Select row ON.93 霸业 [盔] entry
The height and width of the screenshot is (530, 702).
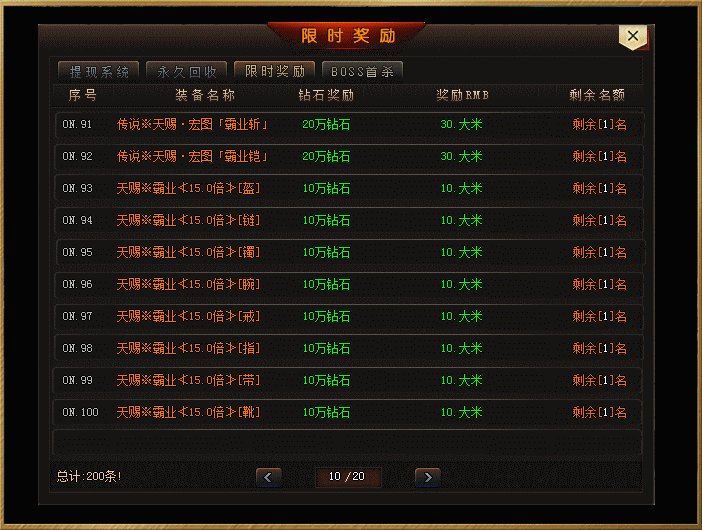(349, 188)
